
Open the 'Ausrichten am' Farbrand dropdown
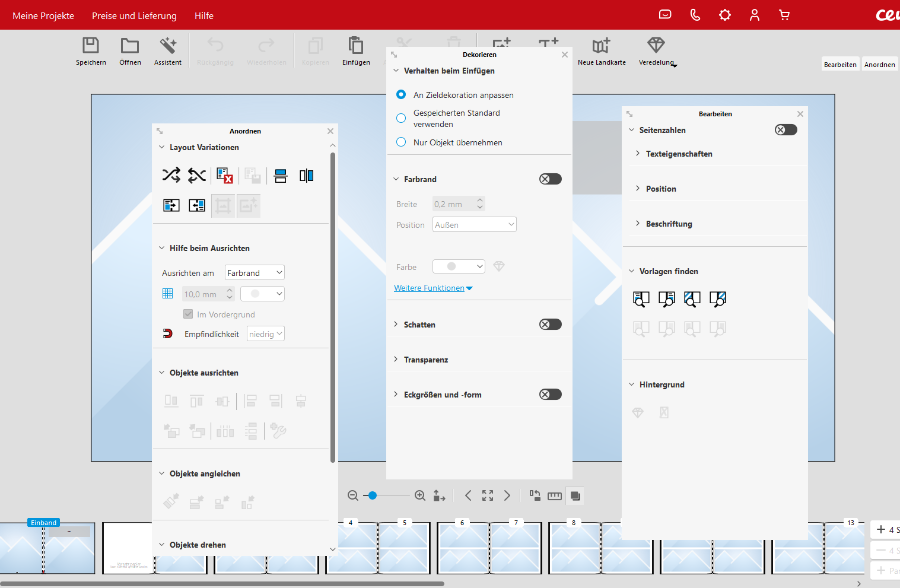pos(255,272)
